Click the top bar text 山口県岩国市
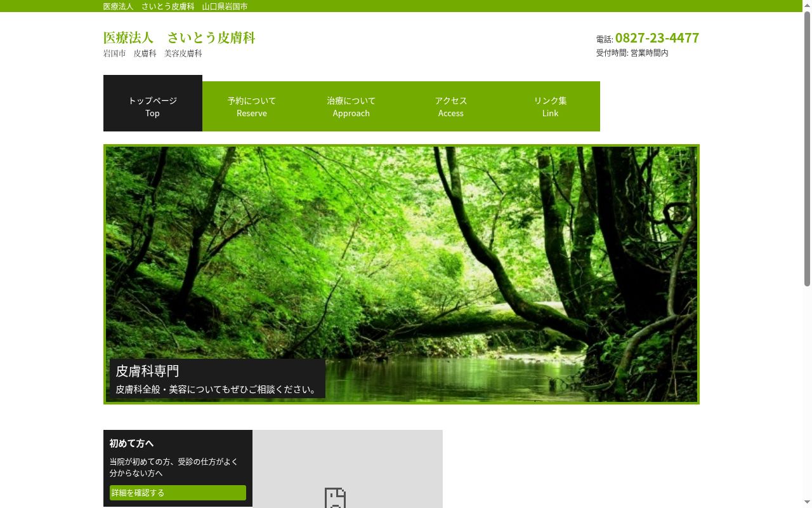 tap(225, 6)
